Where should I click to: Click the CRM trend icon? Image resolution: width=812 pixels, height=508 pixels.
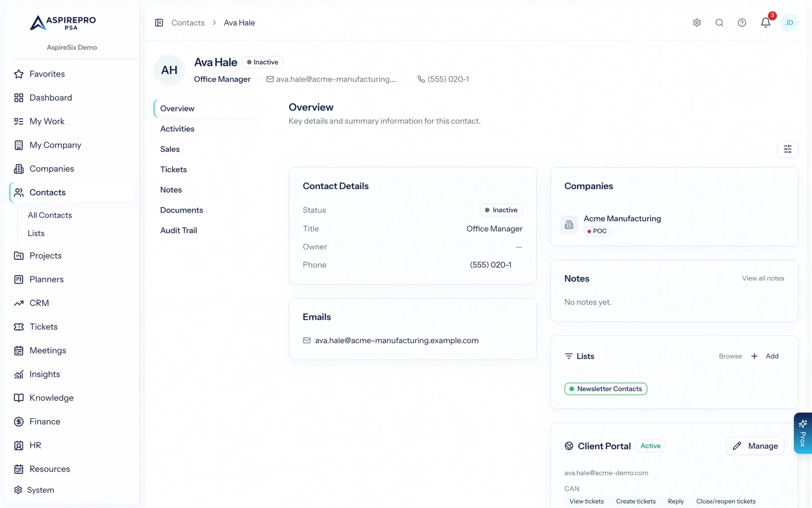point(19,303)
